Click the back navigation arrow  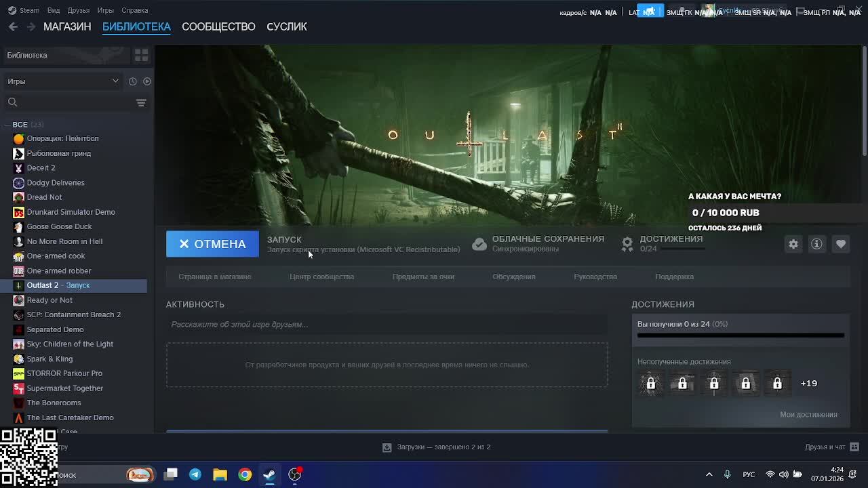pos(13,26)
